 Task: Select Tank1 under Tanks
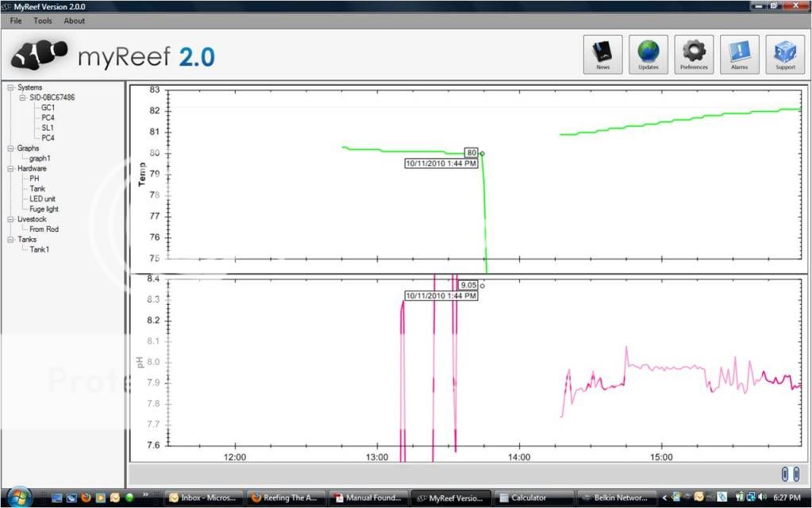click(x=40, y=249)
